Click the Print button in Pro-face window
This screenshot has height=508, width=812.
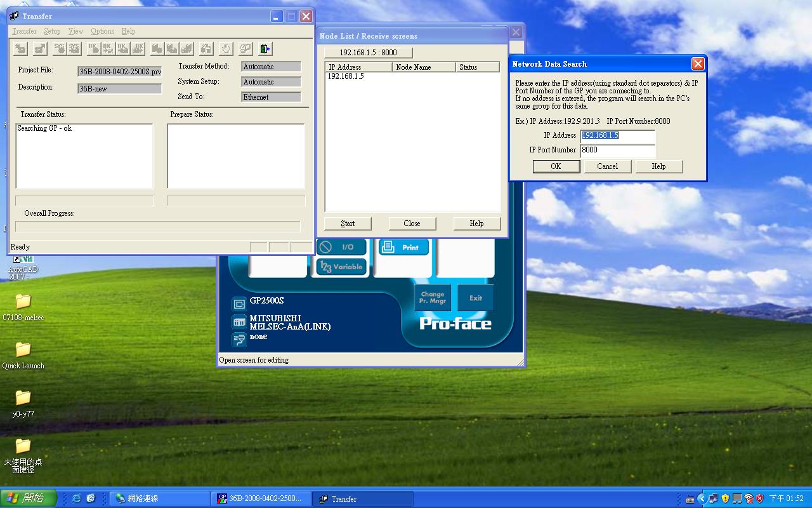point(403,247)
